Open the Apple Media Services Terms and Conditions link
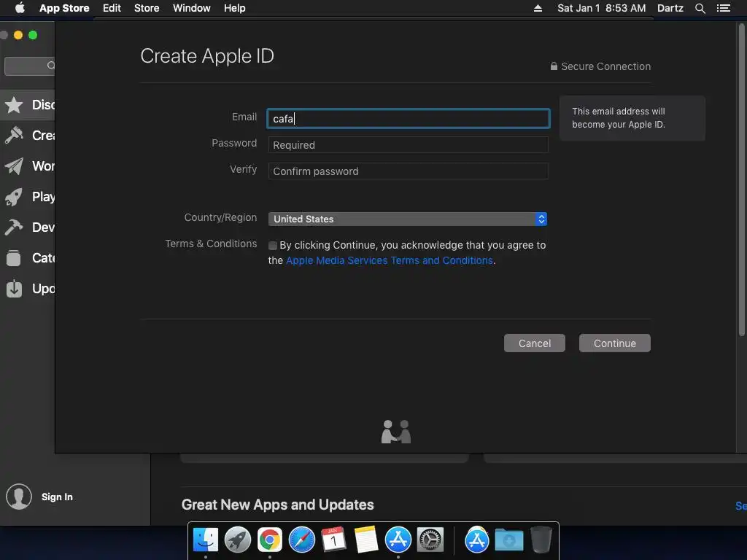The width and height of the screenshot is (747, 560). [x=390, y=260]
